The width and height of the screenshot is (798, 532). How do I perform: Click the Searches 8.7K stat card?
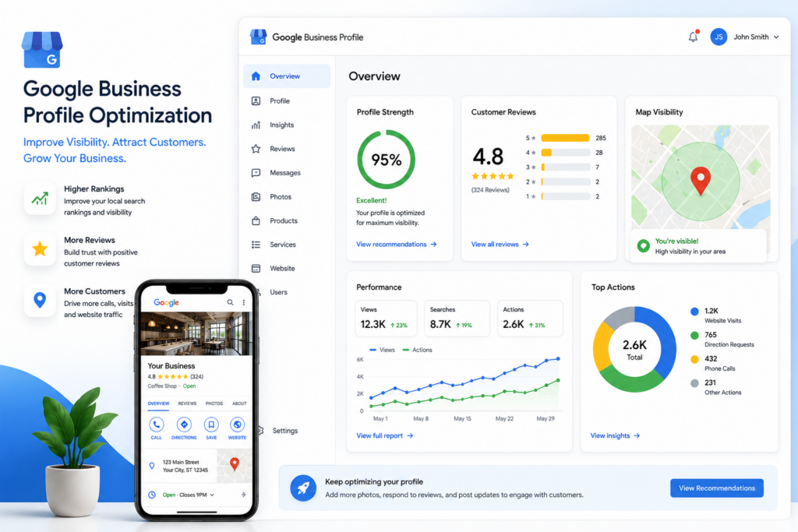pos(457,319)
